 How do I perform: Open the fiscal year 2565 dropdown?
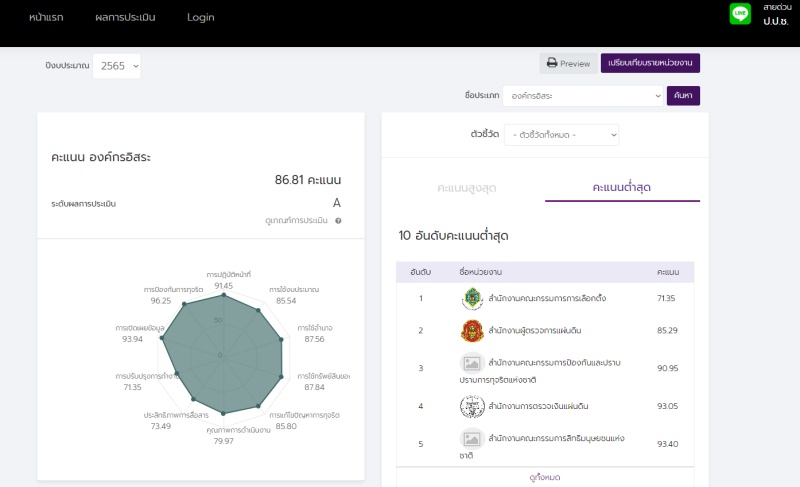pyautogui.click(x=117, y=66)
